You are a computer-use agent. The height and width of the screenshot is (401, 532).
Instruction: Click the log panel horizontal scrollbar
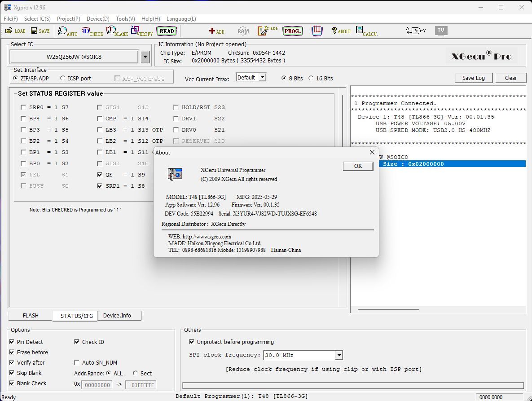(x=388, y=309)
